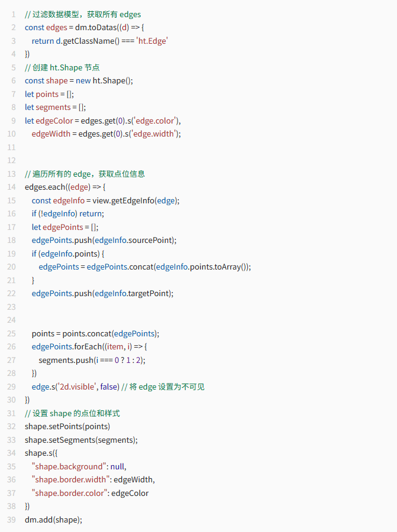Viewport: 397px width, 532px height.
Task: Select the 'ht.Edge' string on line 3
Action: pos(152,41)
